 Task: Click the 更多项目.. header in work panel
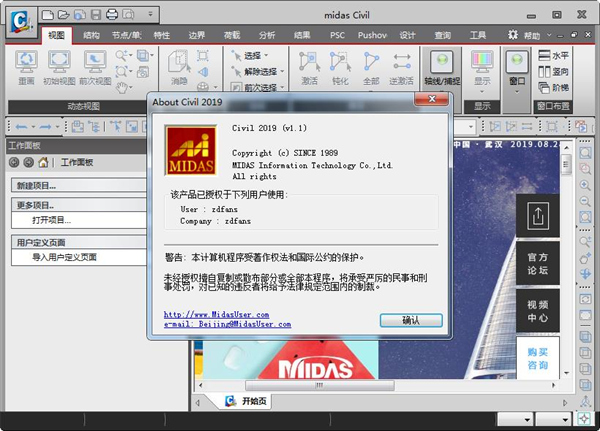[78, 205]
